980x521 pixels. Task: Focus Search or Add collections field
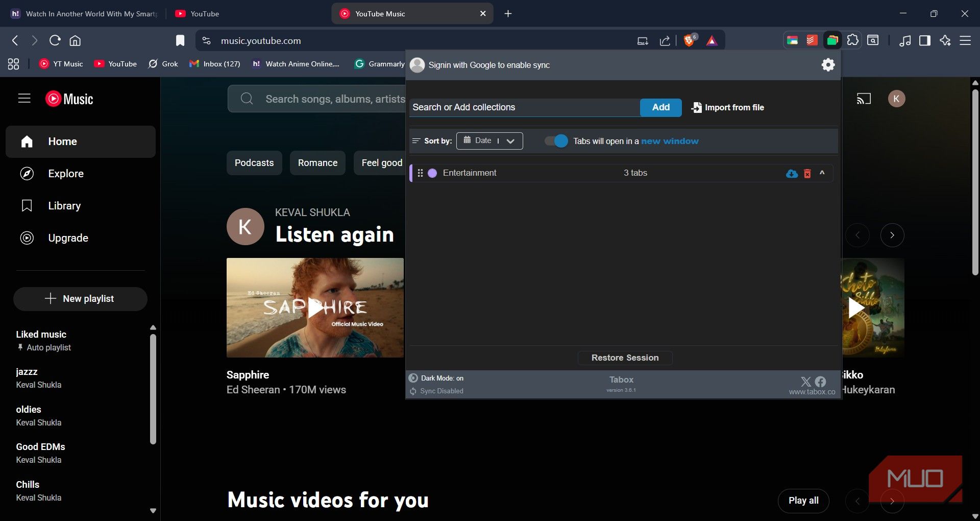pos(524,107)
